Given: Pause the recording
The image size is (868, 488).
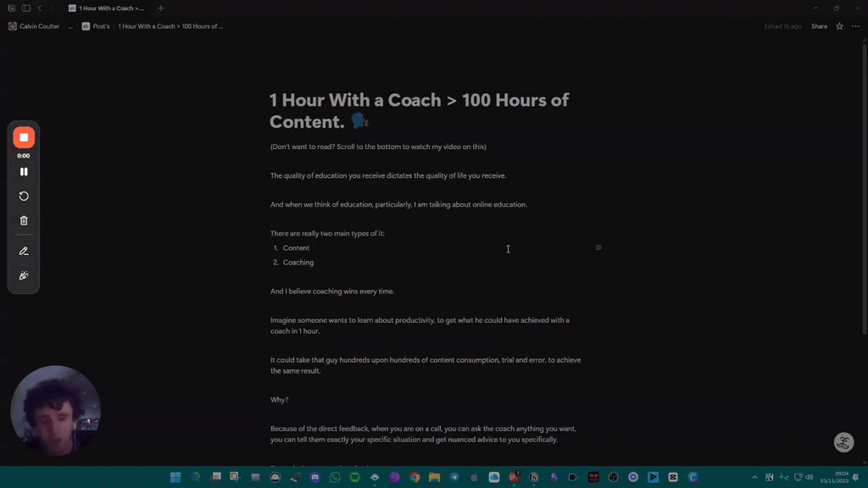Looking at the screenshot, I should 24,171.
